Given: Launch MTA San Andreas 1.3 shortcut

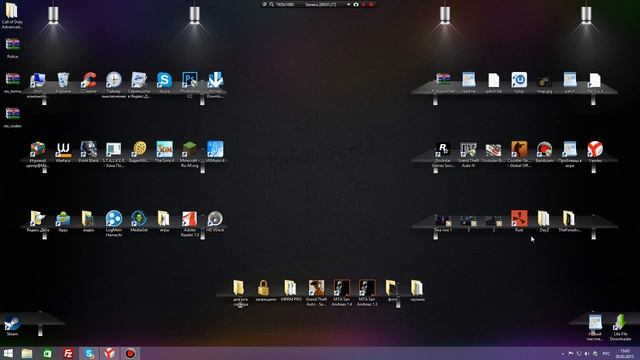Looking at the screenshot, I should click(x=367, y=288).
